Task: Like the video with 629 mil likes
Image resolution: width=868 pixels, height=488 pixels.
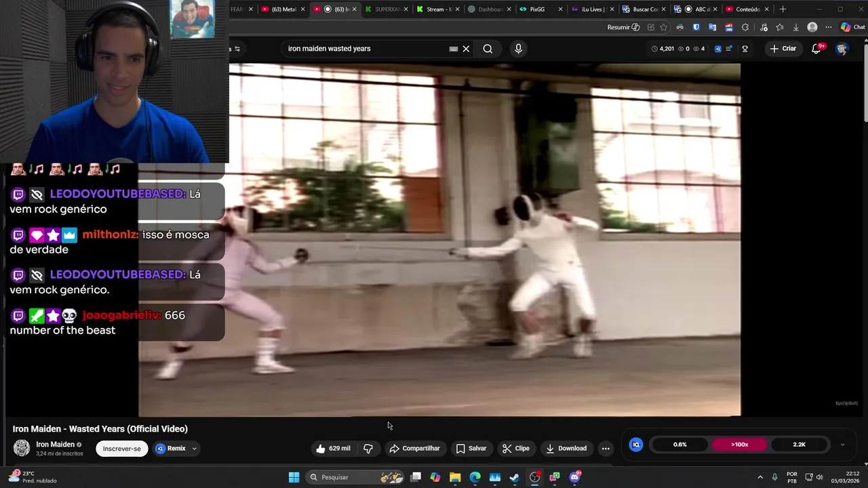Action: tap(333, 448)
